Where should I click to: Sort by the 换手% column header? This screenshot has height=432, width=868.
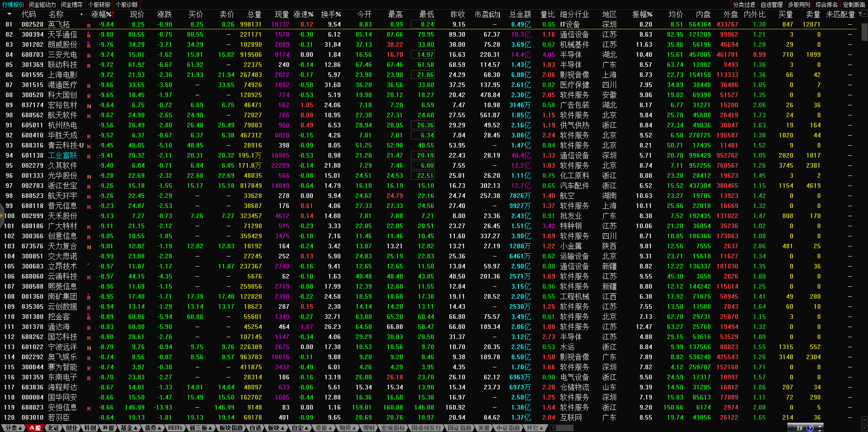[331, 14]
